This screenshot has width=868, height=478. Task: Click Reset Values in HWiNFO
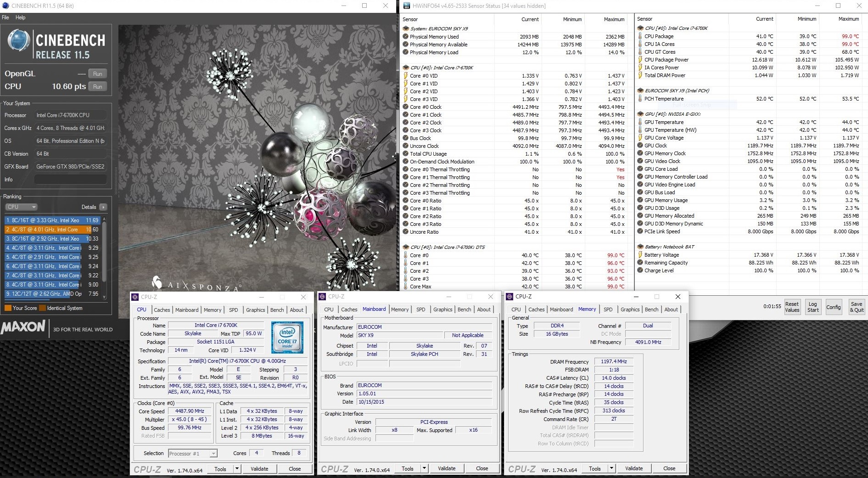[792, 307]
